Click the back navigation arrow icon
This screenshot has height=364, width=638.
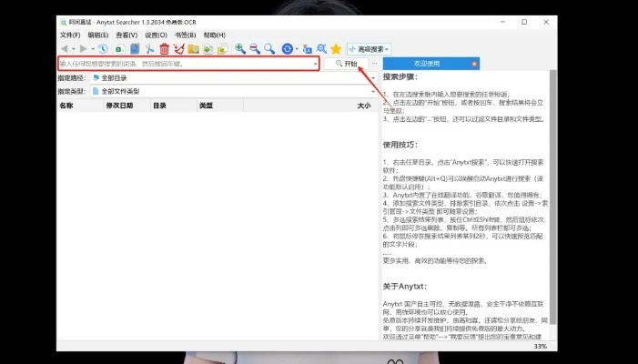tap(64, 48)
